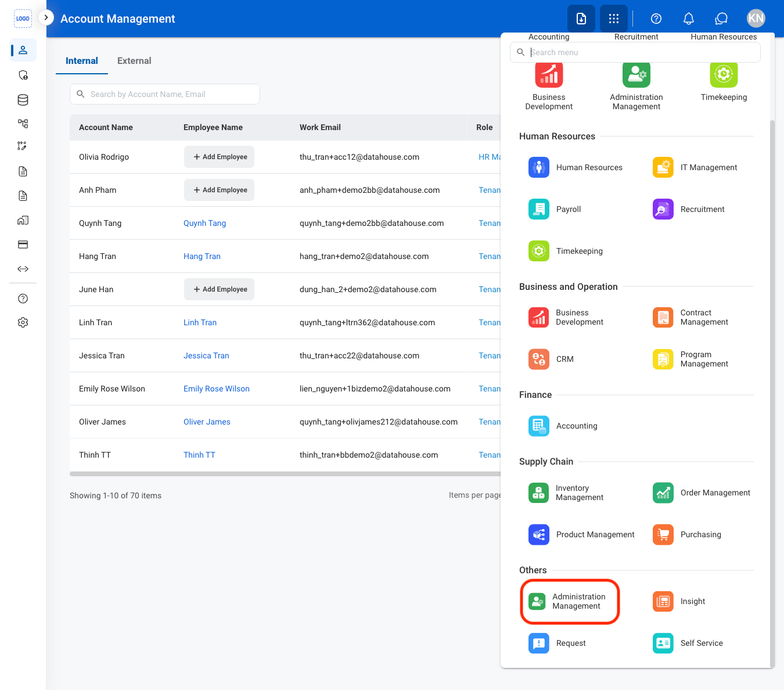Open the hierarchy tree icon in sidebar
This screenshot has height=690, width=784.
pos(23,123)
